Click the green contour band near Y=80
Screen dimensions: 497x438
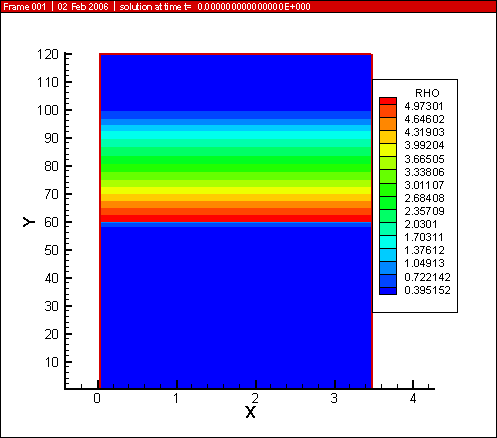point(236,163)
